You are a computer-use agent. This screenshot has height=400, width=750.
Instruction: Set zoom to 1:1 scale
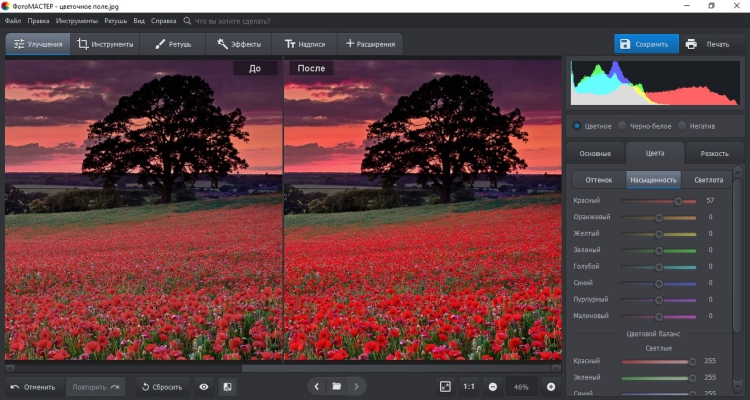point(469,386)
